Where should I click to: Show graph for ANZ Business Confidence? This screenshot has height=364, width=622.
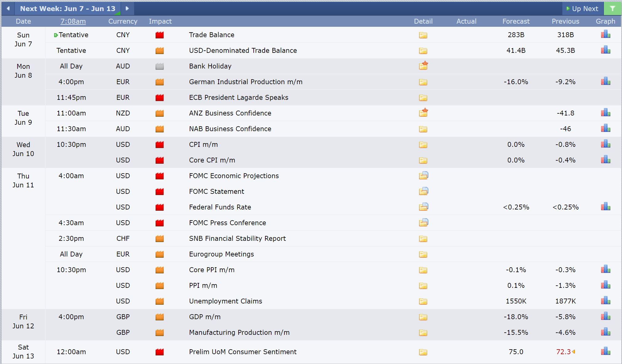[605, 112]
